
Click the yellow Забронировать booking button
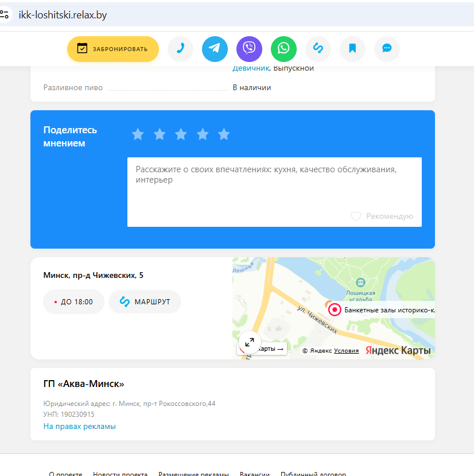pyautogui.click(x=113, y=49)
